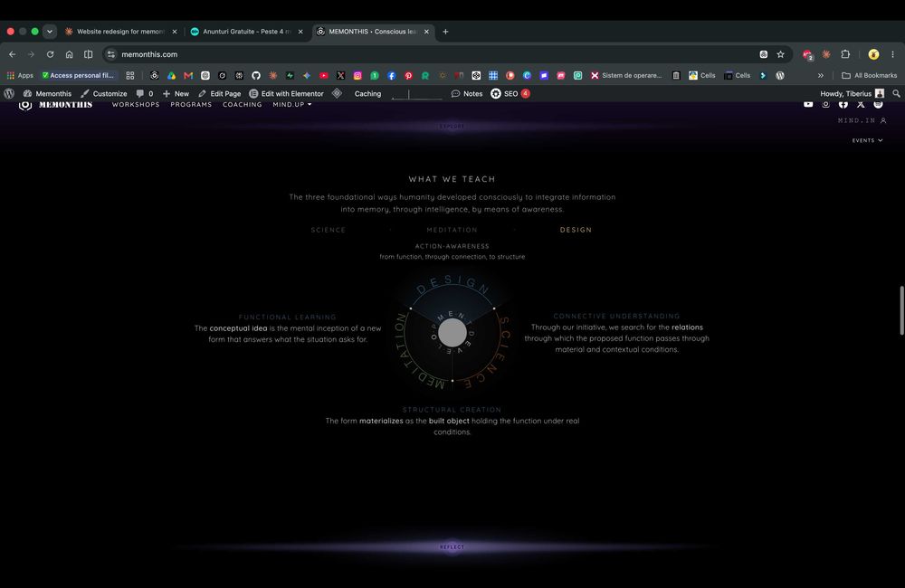Click the REFLECT glow button
Viewport: 905px width, 588px height.
coord(452,547)
